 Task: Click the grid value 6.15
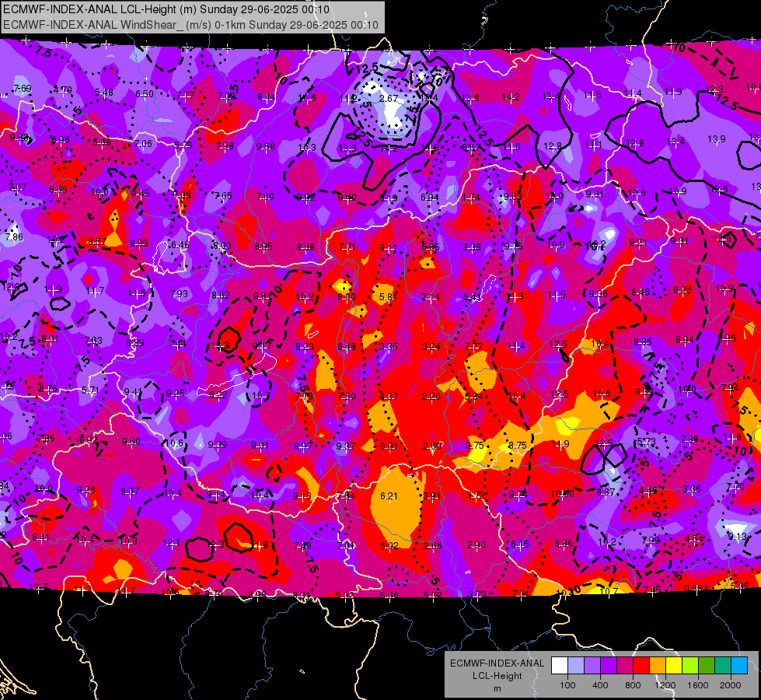click(x=519, y=544)
